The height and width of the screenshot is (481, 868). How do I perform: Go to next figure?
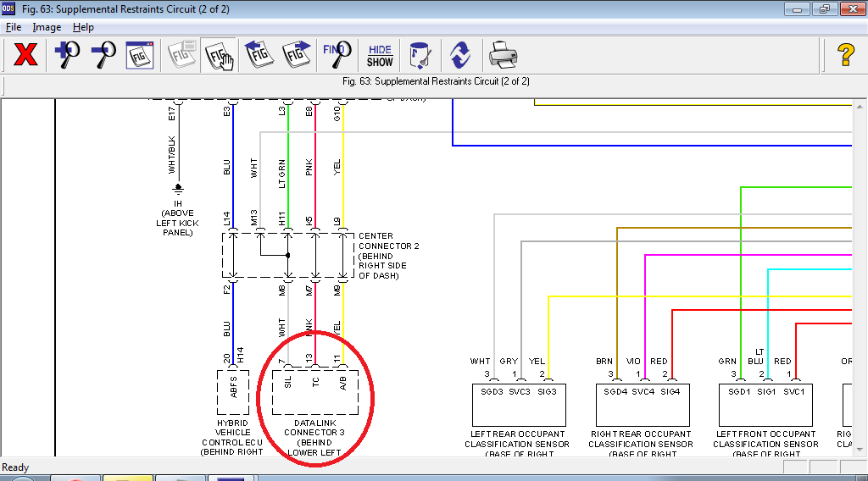(297, 56)
